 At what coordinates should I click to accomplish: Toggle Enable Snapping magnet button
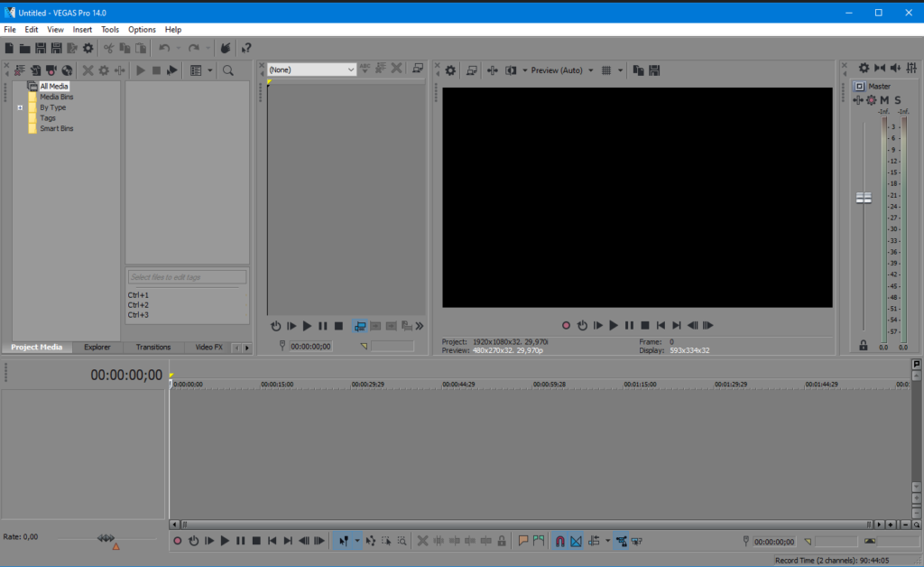559,541
